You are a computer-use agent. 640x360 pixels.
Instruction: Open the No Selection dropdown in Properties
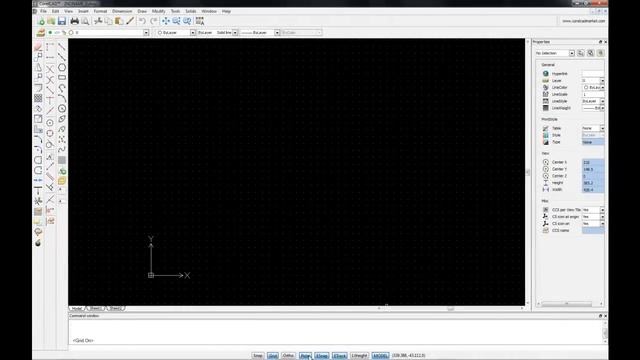click(572, 53)
